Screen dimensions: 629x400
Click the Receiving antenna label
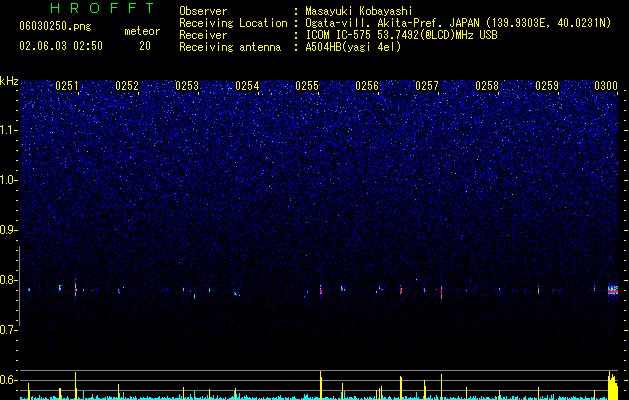click(x=230, y=47)
